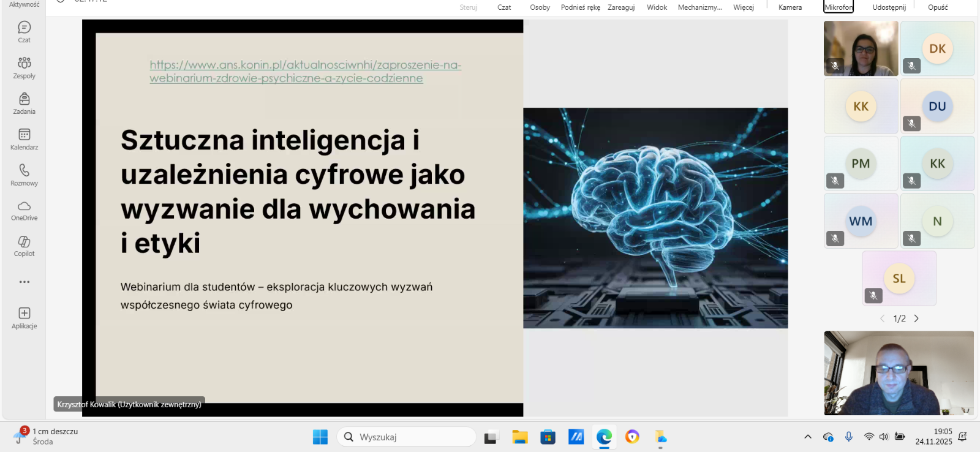Toggle the Kamera in meeting toolbar
This screenshot has width=980, height=452.
(790, 7)
